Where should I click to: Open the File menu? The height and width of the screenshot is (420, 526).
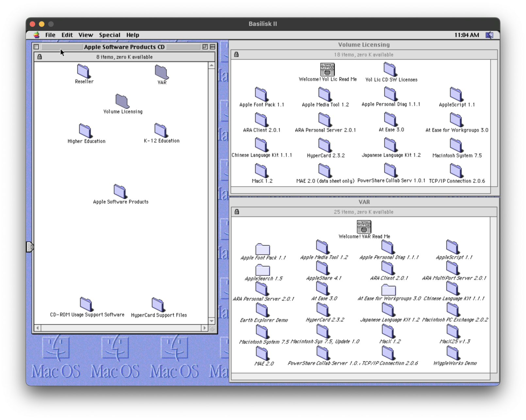pyautogui.click(x=50, y=35)
